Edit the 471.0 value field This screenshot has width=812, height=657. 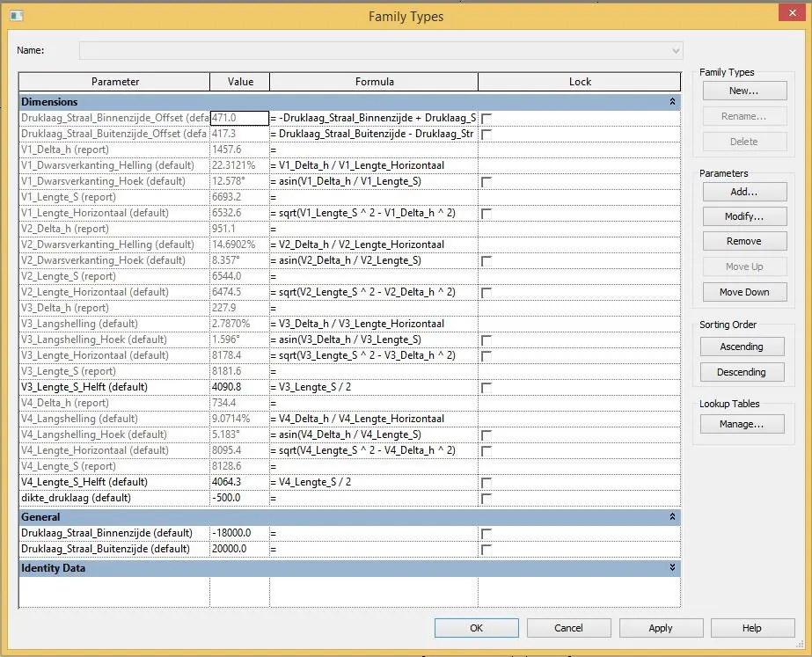point(240,118)
